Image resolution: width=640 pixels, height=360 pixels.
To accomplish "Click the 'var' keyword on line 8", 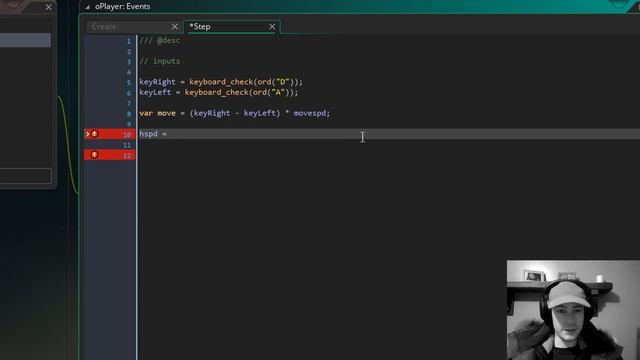I will coord(146,113).
